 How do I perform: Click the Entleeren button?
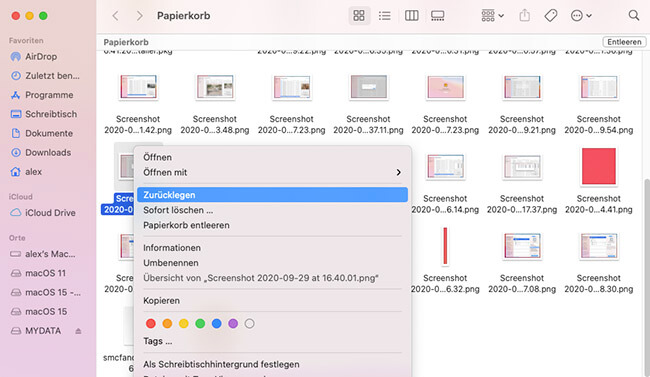point(624,42)
